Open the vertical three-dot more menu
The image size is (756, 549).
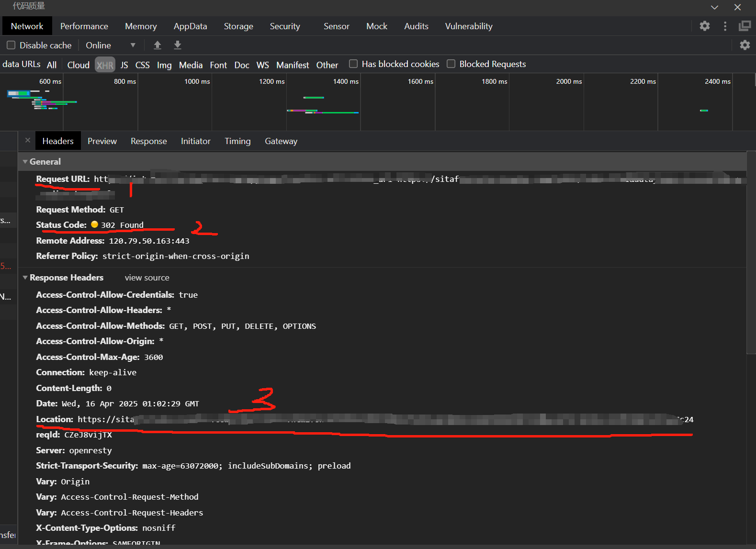[x=725, y=26]
